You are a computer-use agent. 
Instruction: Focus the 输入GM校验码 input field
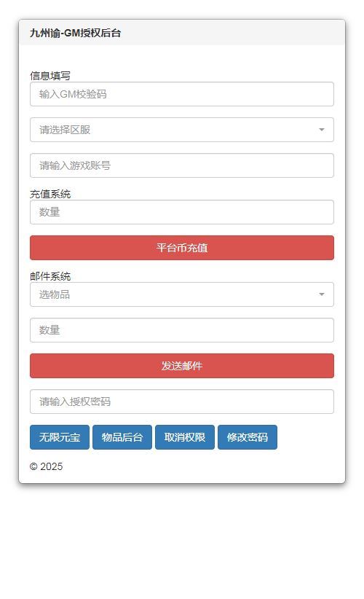tap(181, 94)
